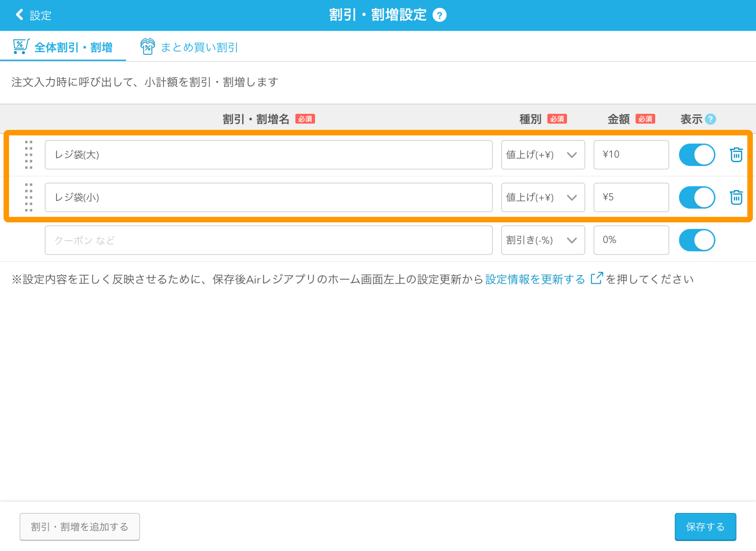Screen dimensions: 756x551
Task: Open 種別 dropdown for レジ袋(小)
Action: point(543,197)
